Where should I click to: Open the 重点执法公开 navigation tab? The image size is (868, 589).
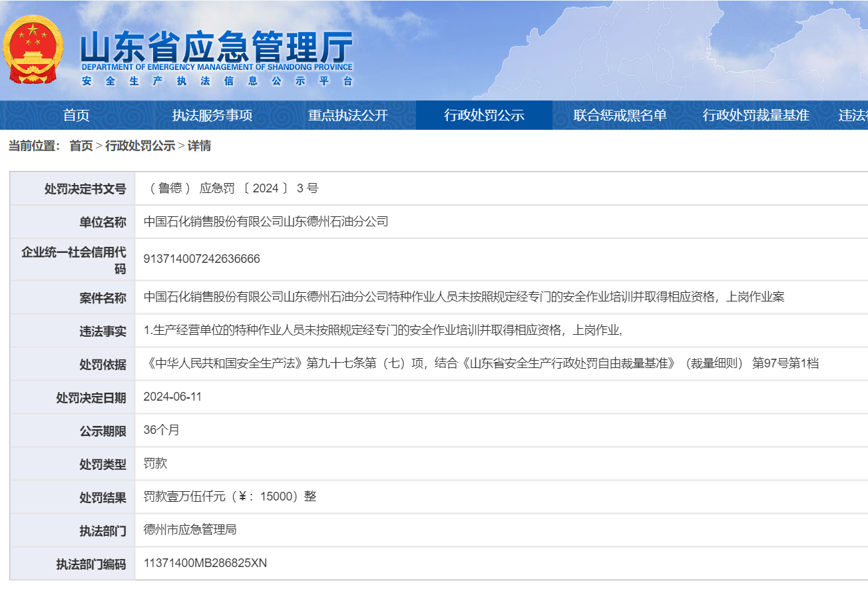point(348,115)
